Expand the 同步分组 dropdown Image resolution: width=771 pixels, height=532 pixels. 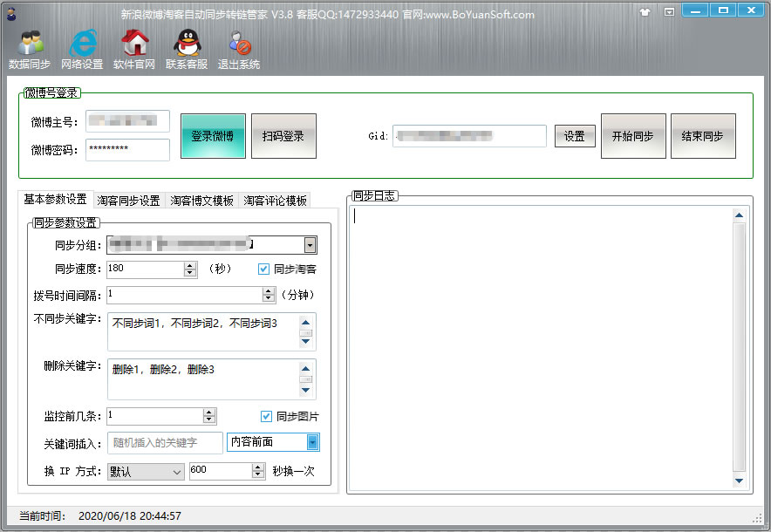310,245
